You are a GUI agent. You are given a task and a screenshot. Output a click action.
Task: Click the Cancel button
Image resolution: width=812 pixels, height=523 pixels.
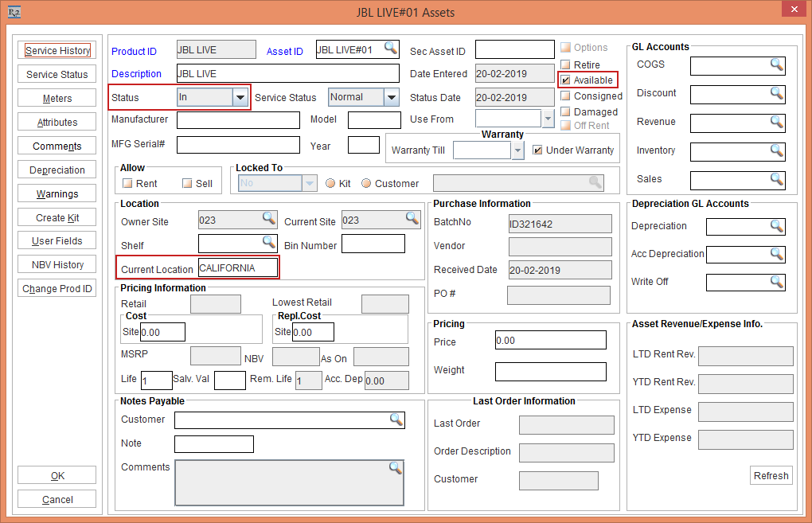(57, 499)
